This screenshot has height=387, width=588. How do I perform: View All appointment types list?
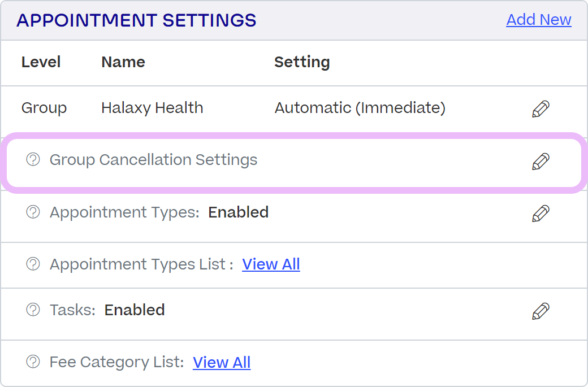271,264
